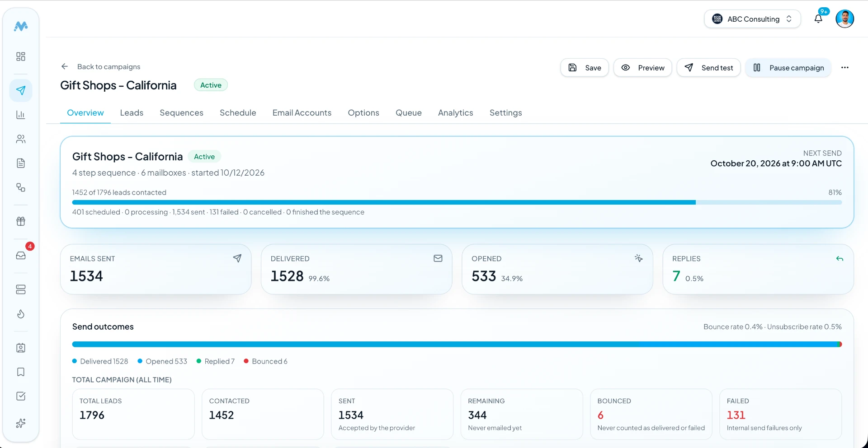Open the inbox icon with 4 badge
The image size is (868, 448).
(21, 255)
